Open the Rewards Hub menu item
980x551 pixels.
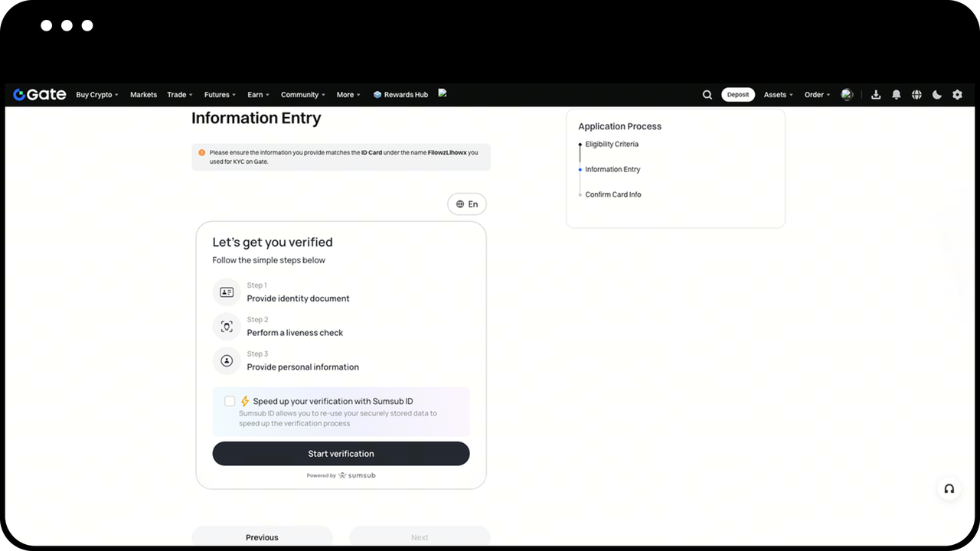click(400, 95)
